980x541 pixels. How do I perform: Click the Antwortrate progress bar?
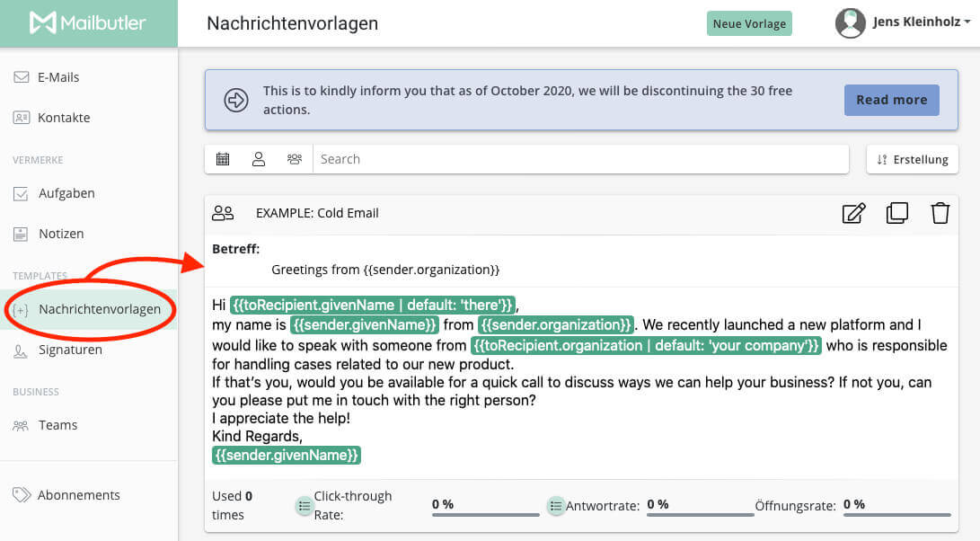pos(701,515)
